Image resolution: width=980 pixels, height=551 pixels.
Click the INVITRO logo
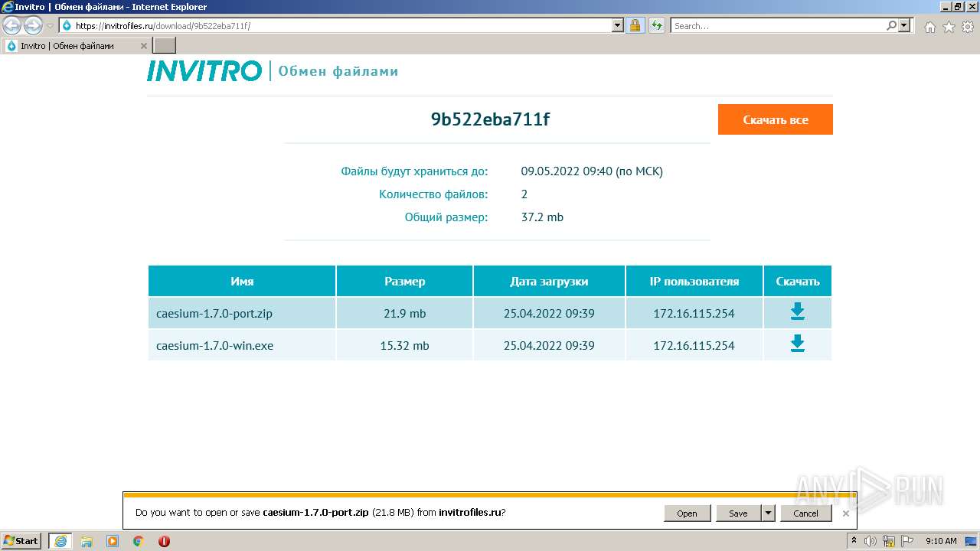204,71
